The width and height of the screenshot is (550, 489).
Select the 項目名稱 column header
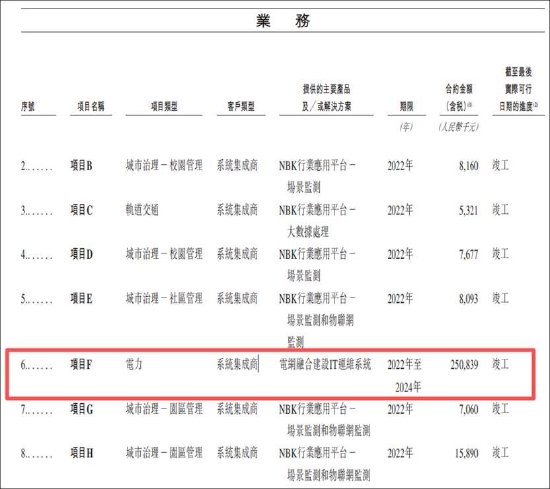[x=91, y=106]
